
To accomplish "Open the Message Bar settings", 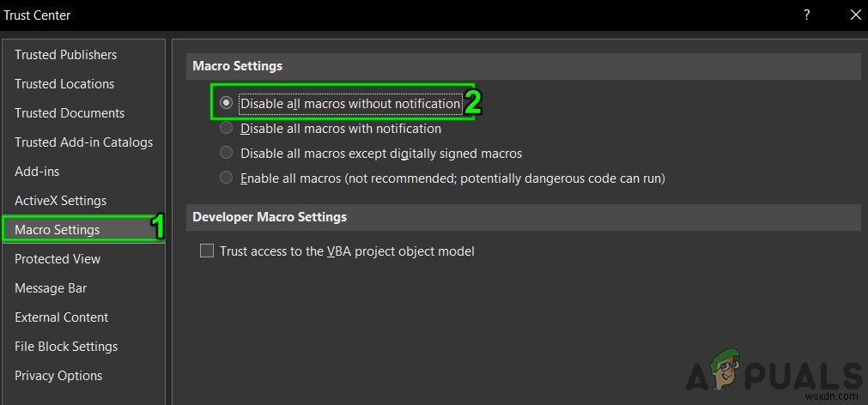I will click(x=51, y=288).
